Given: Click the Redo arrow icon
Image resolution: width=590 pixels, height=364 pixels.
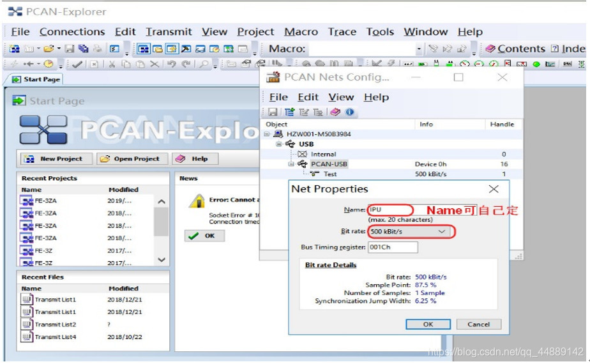Looking at the screenshot, I should 186,64.
